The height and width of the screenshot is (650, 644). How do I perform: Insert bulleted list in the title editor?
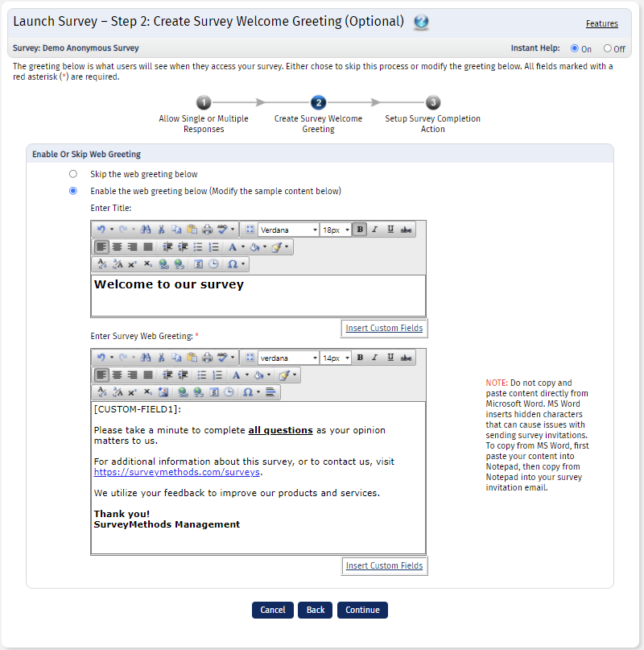[198, 247]
